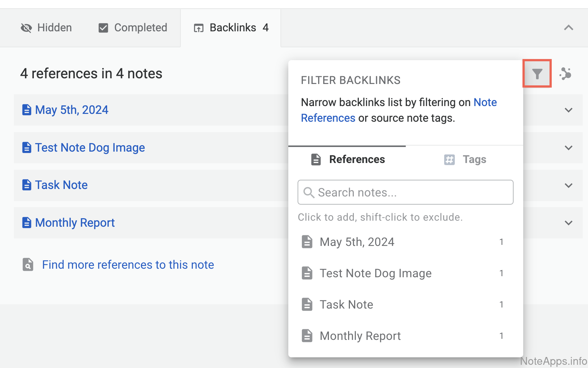This screenshot has height=368, width=588.
Task: Show the Hidden tab with crossed eye
Action: point(46,28)
